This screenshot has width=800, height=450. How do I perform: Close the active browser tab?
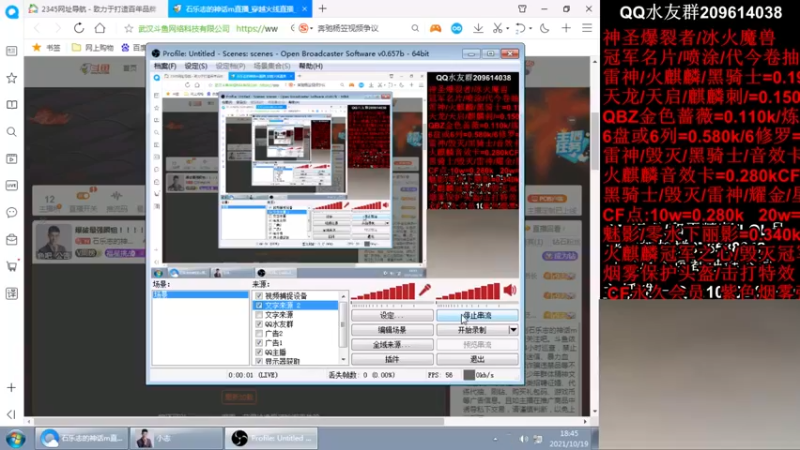305,9
